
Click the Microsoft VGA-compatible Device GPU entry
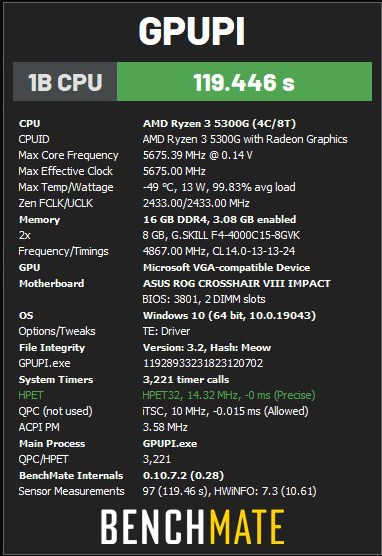[226, 267]
